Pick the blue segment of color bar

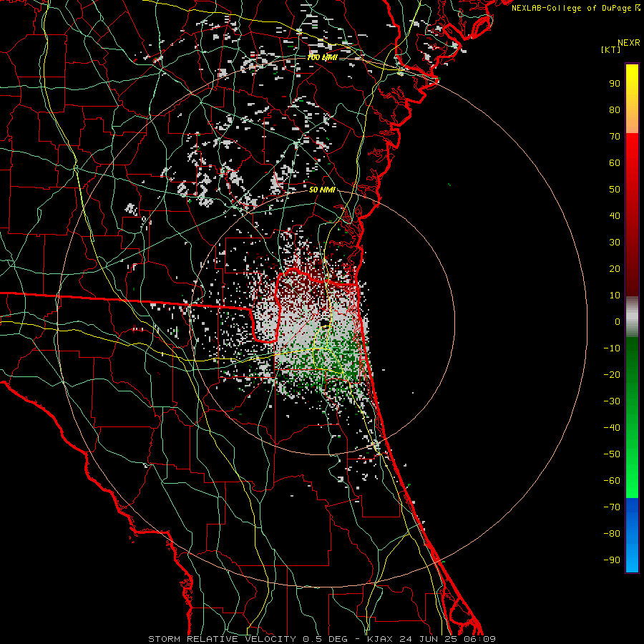pyautogui.click(x=632, y=535)
